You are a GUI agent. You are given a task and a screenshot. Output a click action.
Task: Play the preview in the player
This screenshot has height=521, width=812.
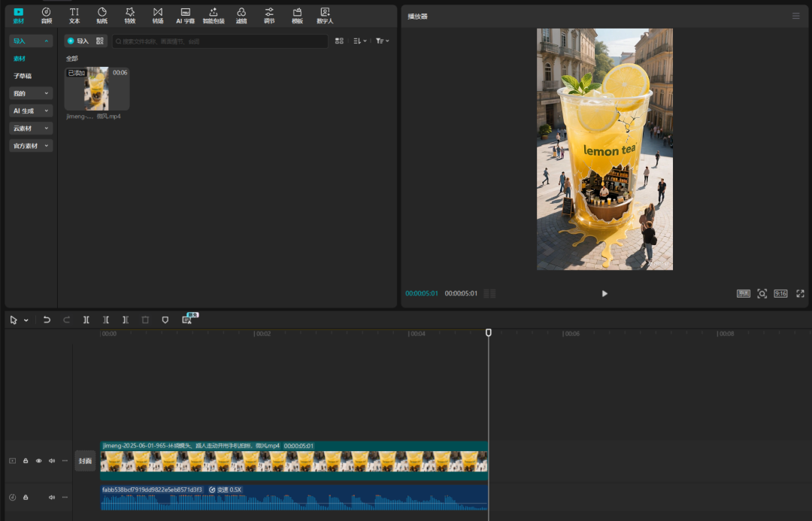(x=604, y=294)
